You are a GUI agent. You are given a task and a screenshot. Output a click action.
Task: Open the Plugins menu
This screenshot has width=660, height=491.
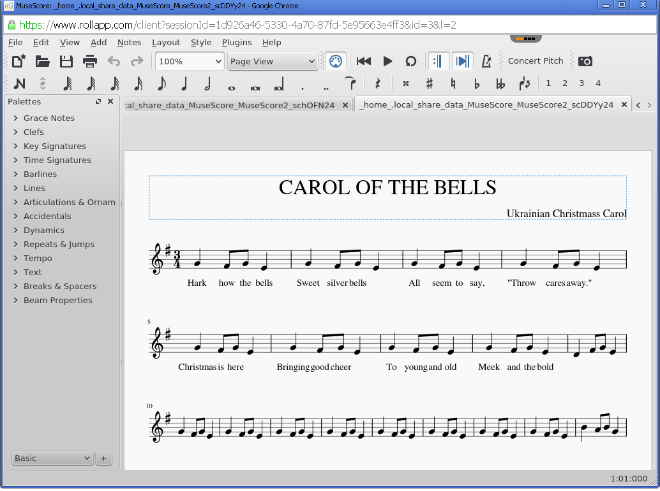click(x=237, y=43)
